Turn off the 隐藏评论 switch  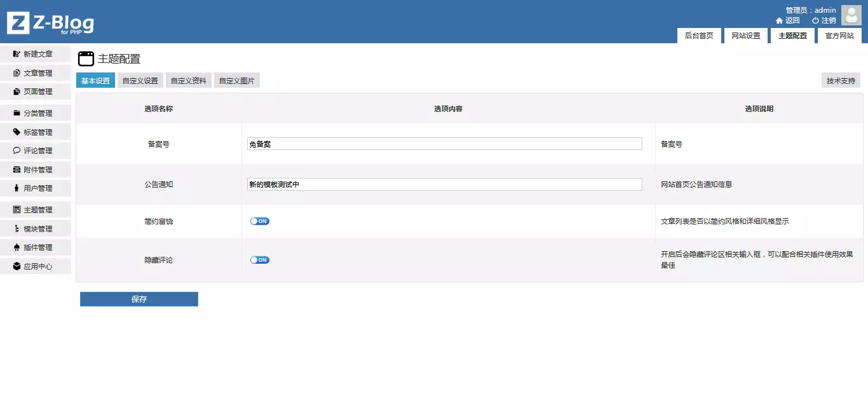pos(259,259)
